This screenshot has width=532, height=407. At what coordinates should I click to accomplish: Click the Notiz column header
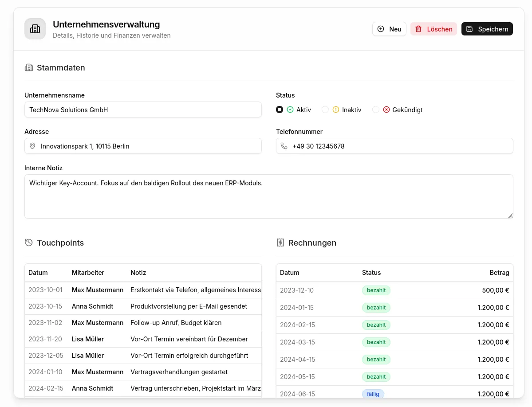click(x=138, y=273)
